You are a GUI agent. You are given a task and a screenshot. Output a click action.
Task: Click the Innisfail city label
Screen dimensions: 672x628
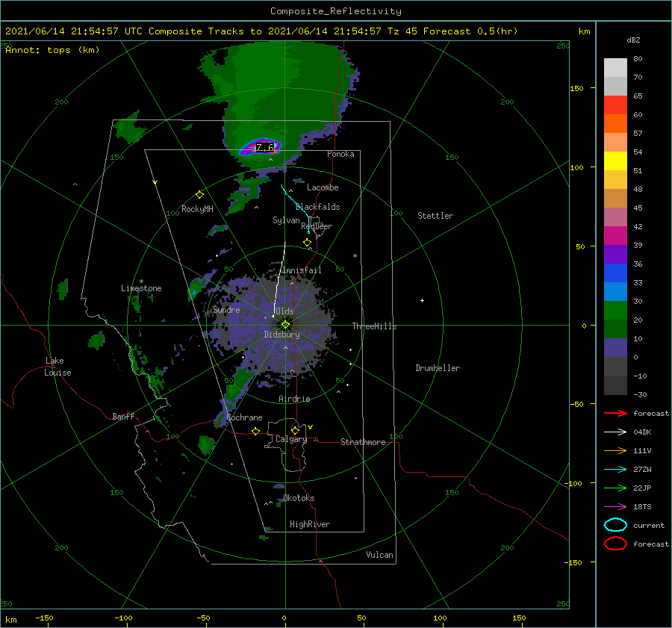pos(302,270)
